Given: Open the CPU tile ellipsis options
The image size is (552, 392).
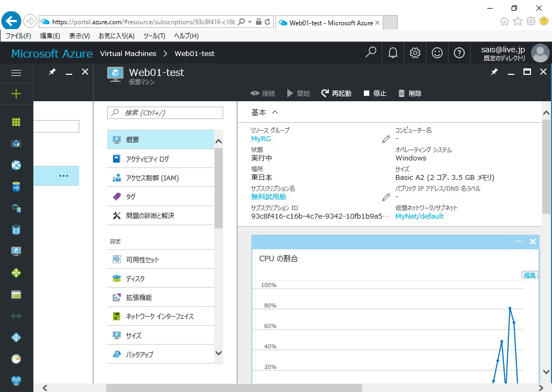Looking at the screenshot, I should click(x=519, y=241).
